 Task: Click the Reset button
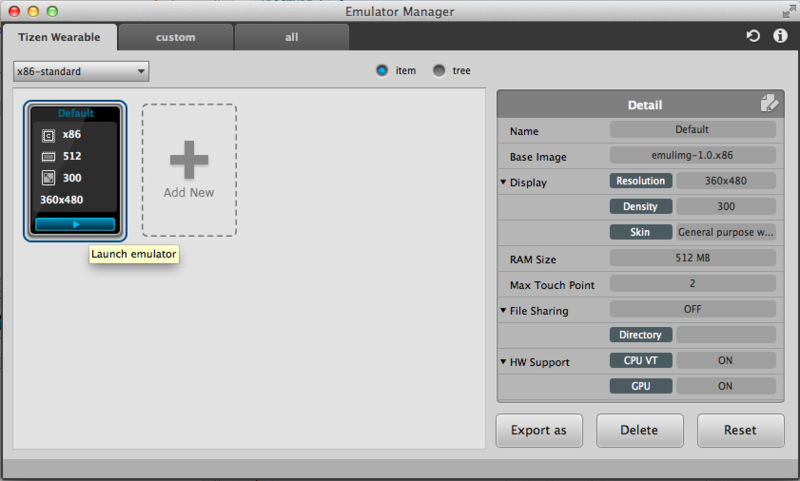pos(740,431)
